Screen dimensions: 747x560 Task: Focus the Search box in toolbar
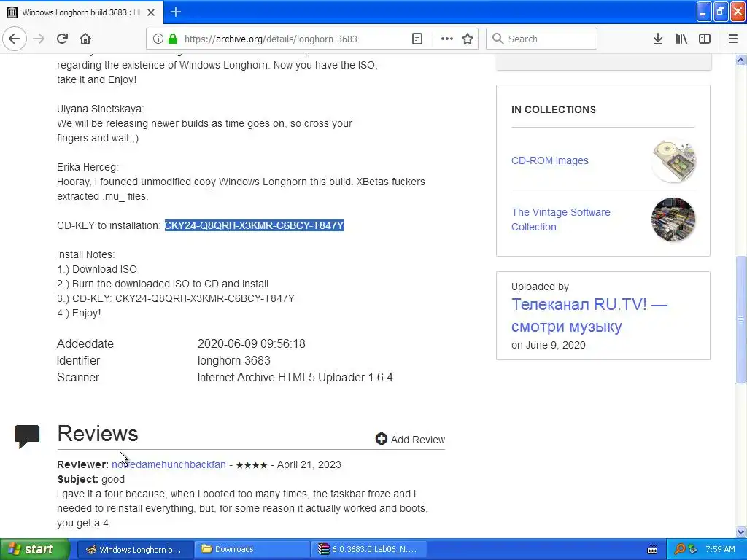tap(541, 39)
